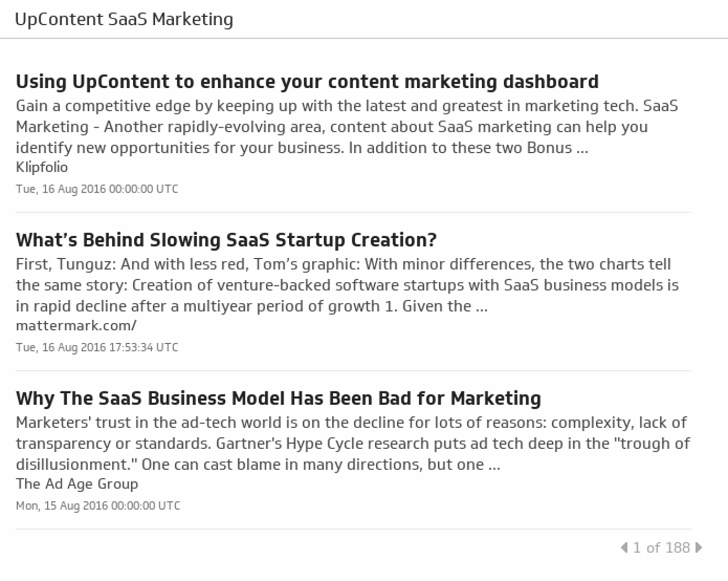Go to the next page arrow

point(698,548)
